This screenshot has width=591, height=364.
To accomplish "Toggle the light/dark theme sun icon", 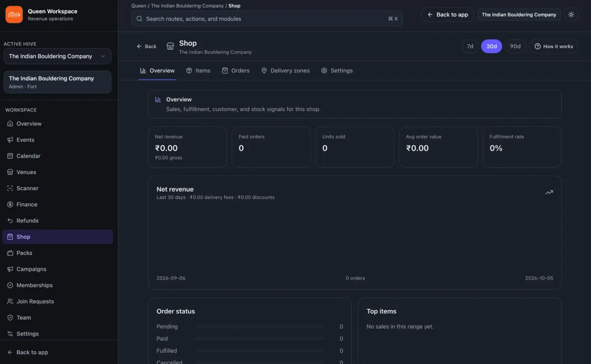I will point(571,14).
